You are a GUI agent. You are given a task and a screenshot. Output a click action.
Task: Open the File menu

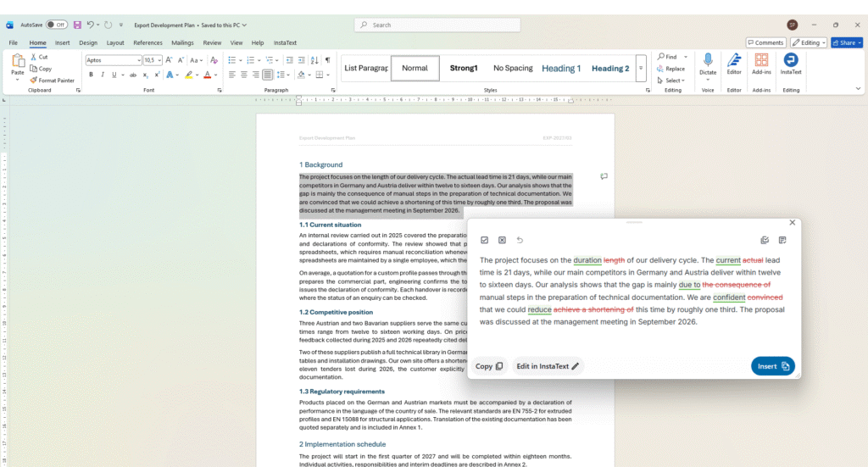(x=14, y=42)
